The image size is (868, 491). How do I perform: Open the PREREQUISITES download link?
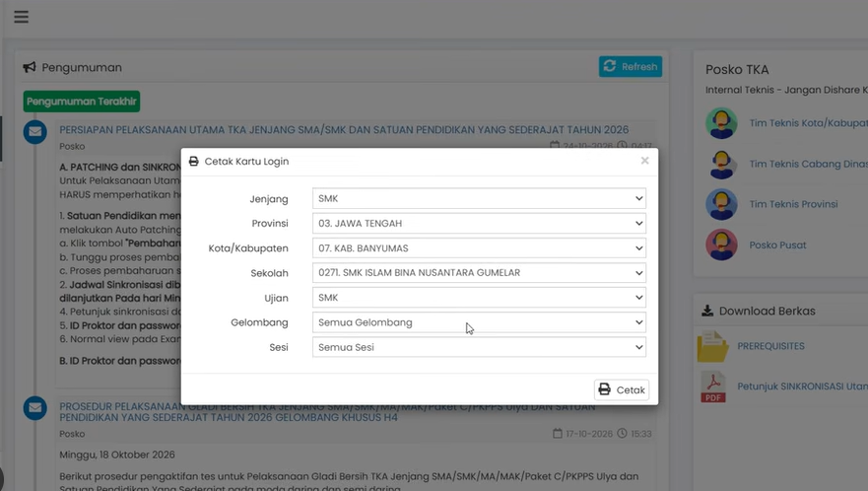pos(770,346)
